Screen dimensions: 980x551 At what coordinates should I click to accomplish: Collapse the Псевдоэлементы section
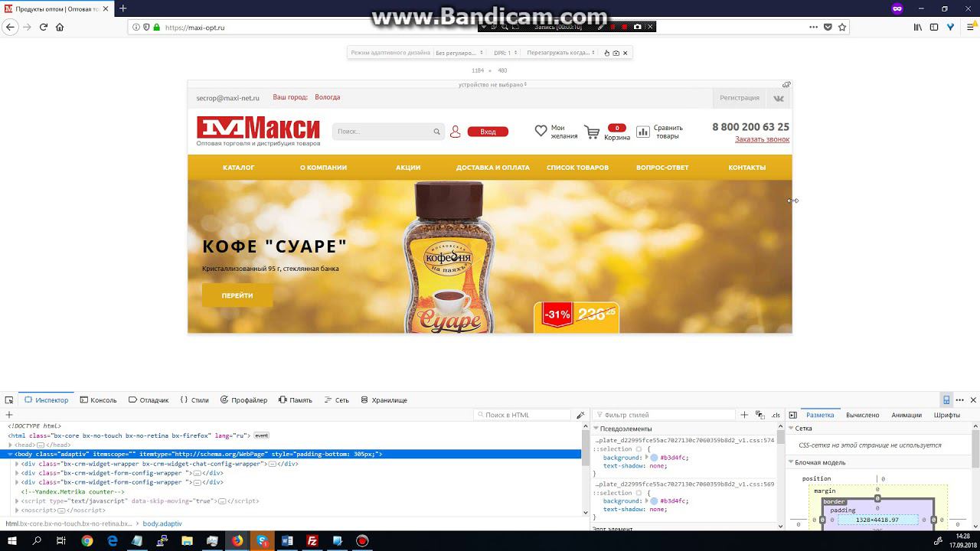[596, 429]
